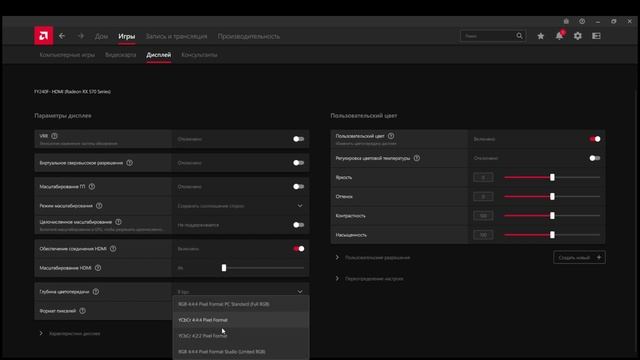Click help icon beside Регулировка цветовой температуры
640x360 pixels.
[x=417, y=158]
